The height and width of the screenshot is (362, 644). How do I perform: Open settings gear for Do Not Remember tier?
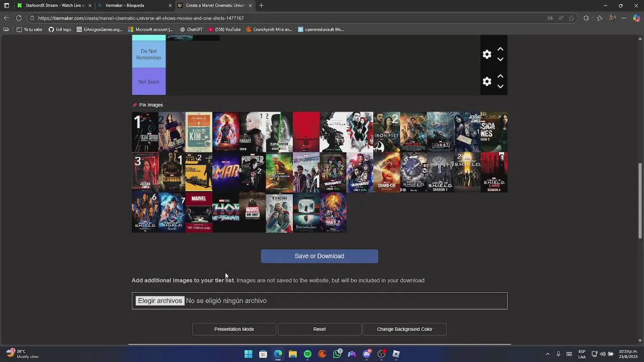(487, 54)
